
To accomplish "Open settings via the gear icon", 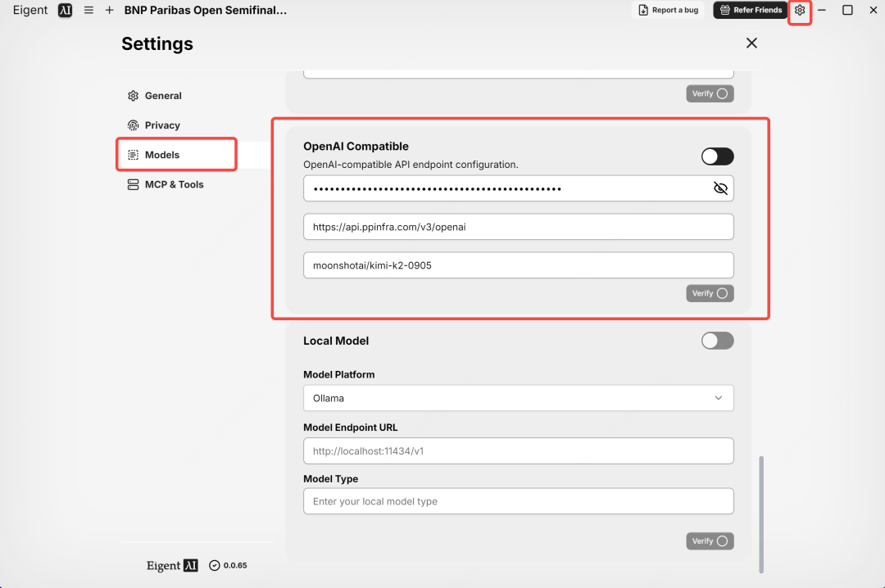I will (799, 10).
